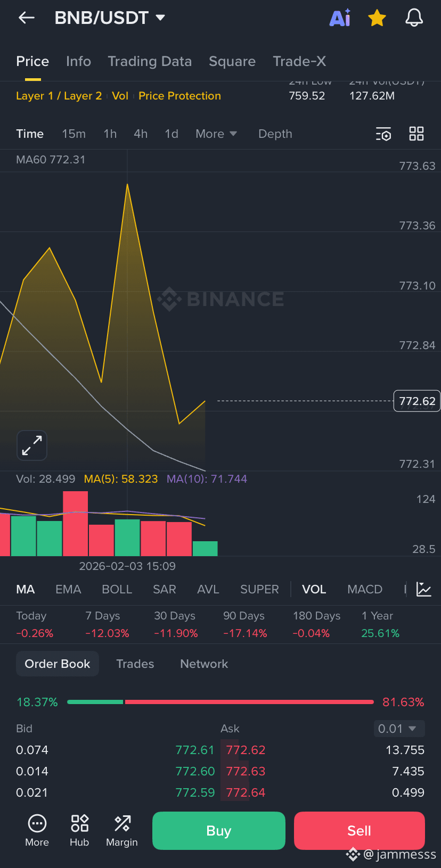
Task: Open the chart grid layout icon
Action: coord(416,134)
